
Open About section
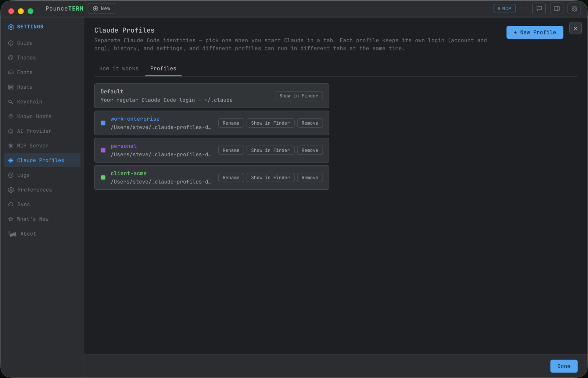coord(42,234)
